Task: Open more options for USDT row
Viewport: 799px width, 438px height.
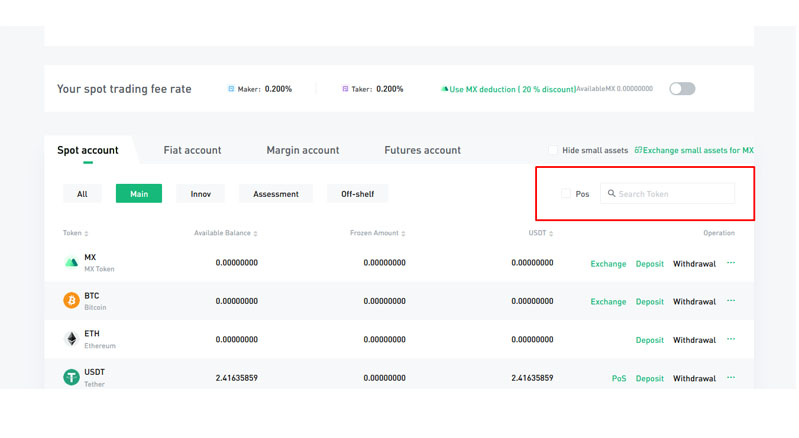Action: click(731, 377)
